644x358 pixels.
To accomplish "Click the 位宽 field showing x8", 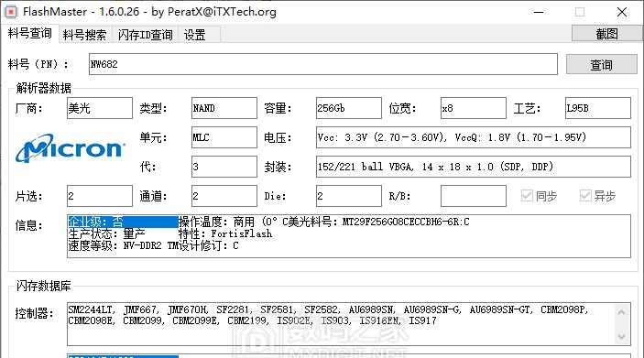I will click(x=473, y=108).
